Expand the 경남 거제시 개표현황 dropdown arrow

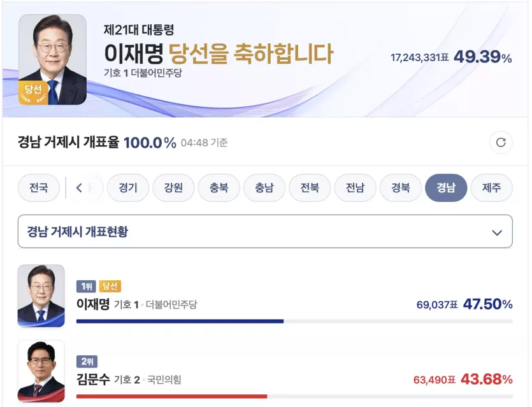coord(497,232)
